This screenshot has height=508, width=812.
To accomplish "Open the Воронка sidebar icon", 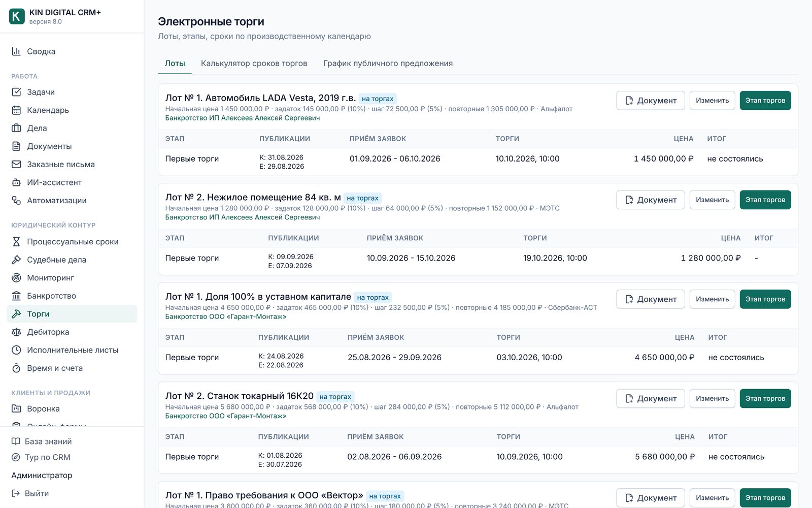I will coord(16,408).
